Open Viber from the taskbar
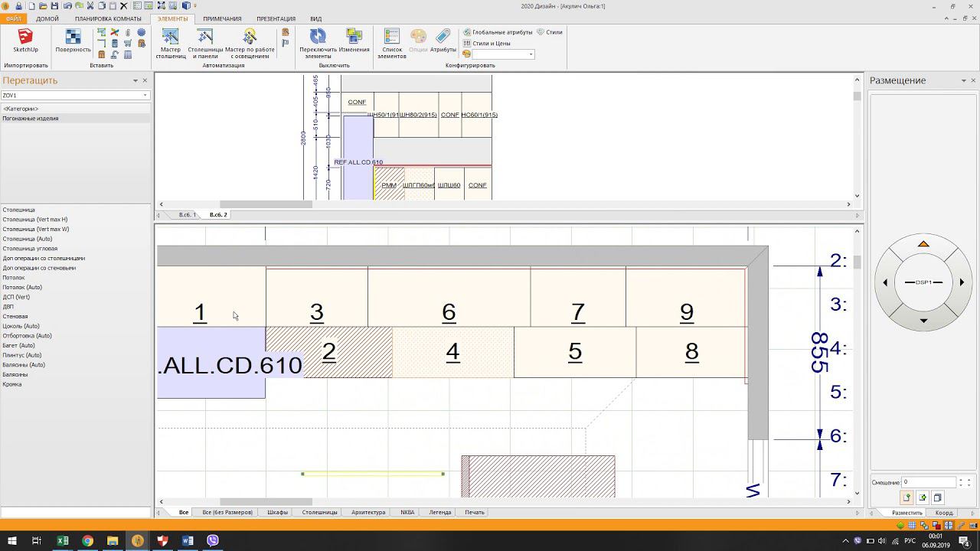 [213, 540]
